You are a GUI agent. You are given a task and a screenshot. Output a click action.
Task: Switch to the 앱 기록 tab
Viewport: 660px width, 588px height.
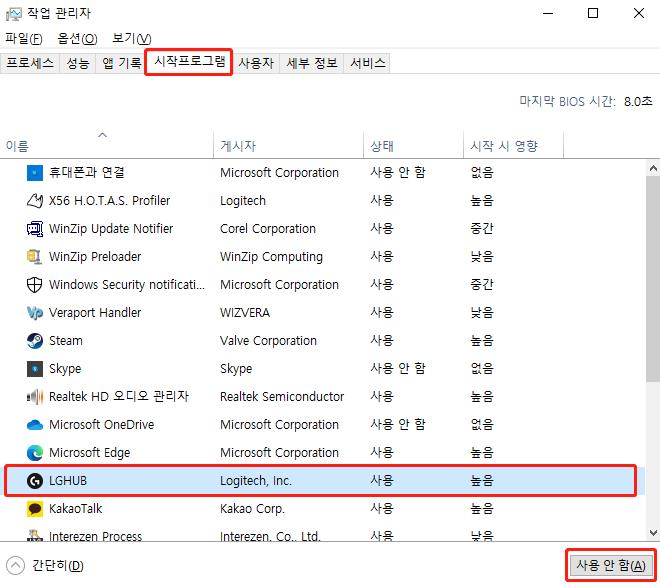[x=122, y=63]
